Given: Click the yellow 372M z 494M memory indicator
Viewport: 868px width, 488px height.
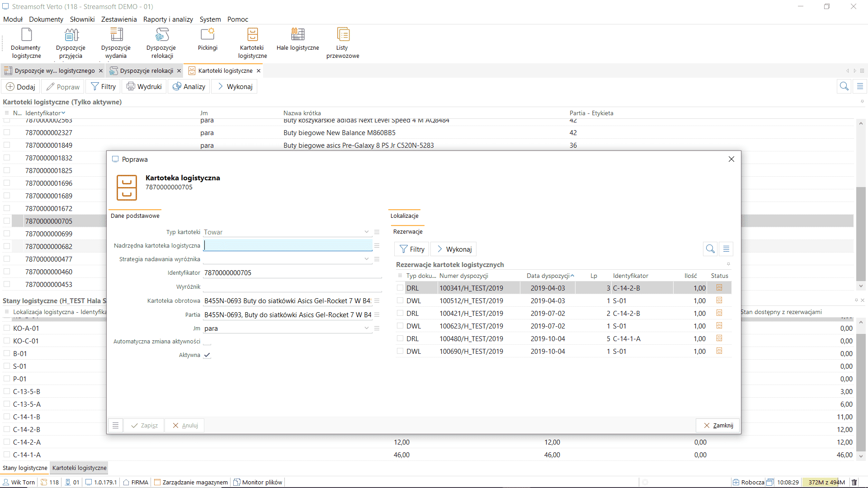Looking at the screenshot, I should (825, 482).
